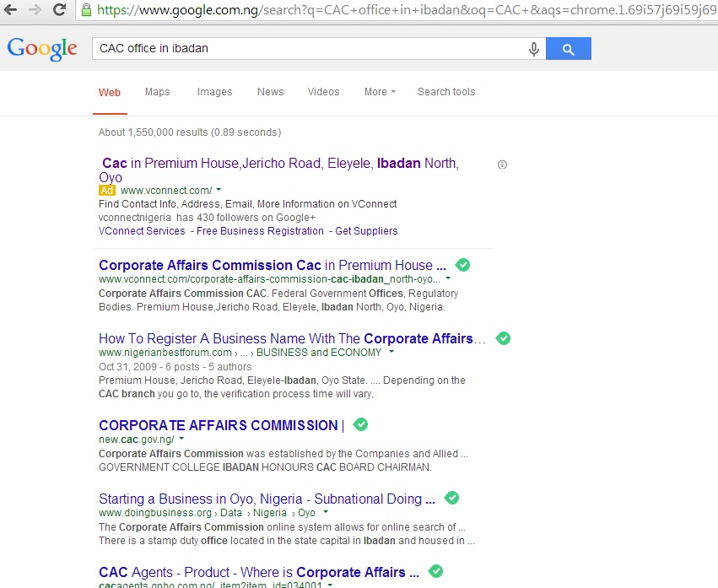Click the Google logo
Image resolution: width=718 pixels, height=588 pixels.
pos(42,49)
